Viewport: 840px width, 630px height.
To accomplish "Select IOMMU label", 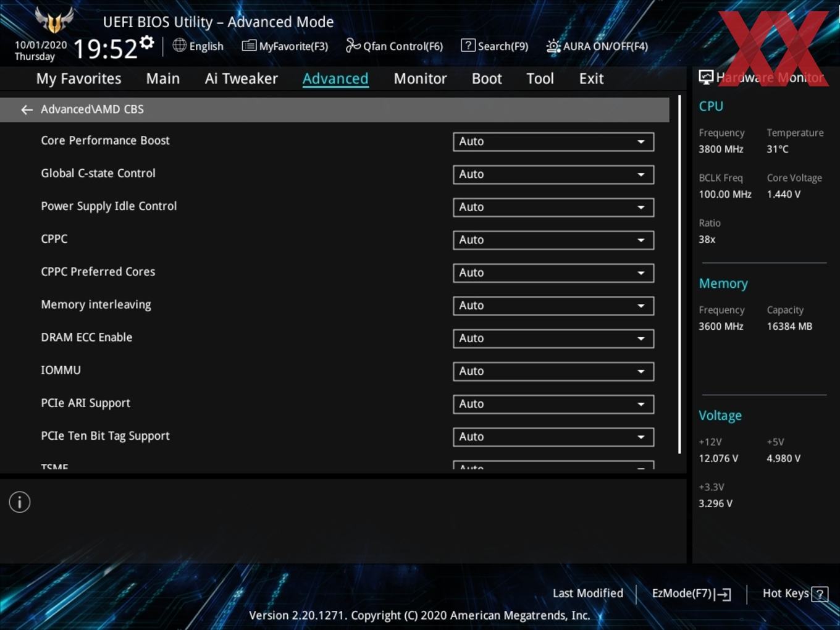I will click(61, 370).
